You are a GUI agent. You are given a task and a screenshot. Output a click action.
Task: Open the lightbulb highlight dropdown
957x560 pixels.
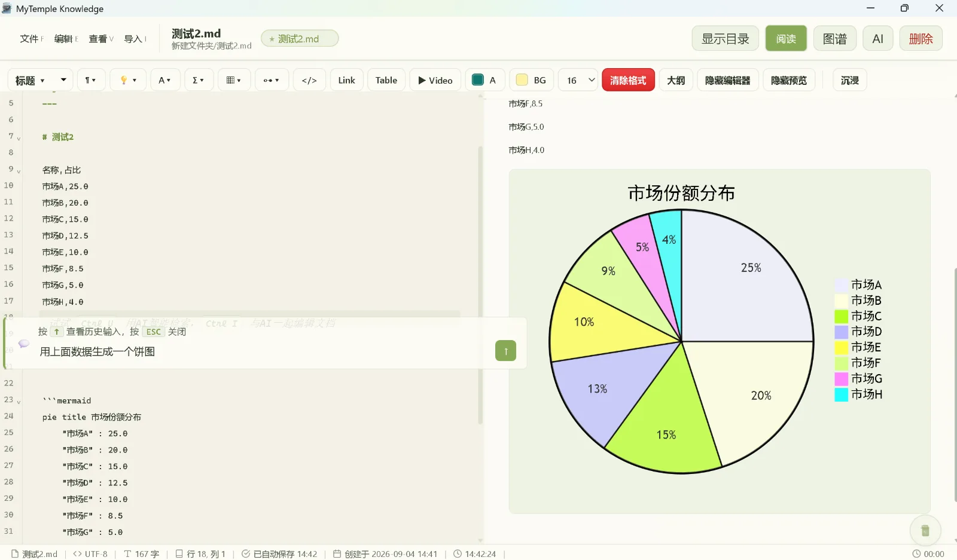(x=128, y=80)
